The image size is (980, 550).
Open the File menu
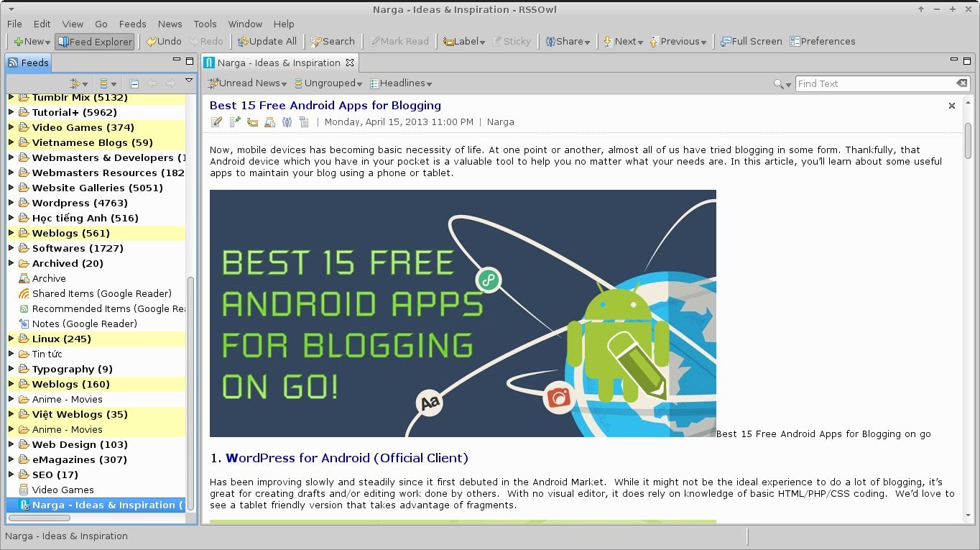click(x=14, y=24)
